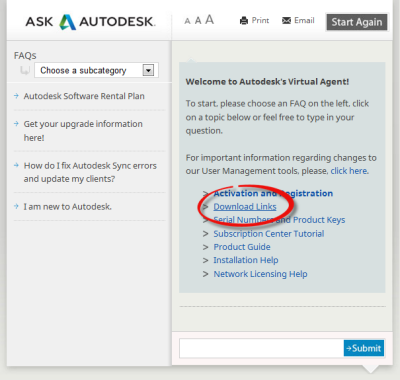The image size is (400, 380).
Task: Open the Download Links topic
Action: (245, 207)
